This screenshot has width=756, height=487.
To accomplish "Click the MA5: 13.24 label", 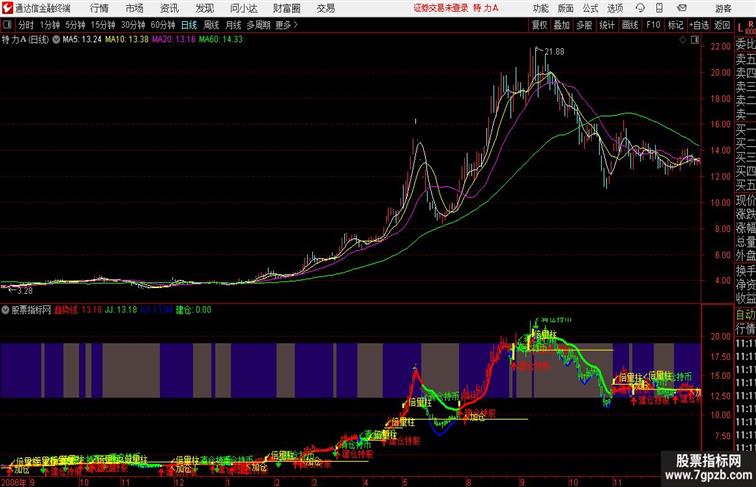I will click(x=82, y=40).
